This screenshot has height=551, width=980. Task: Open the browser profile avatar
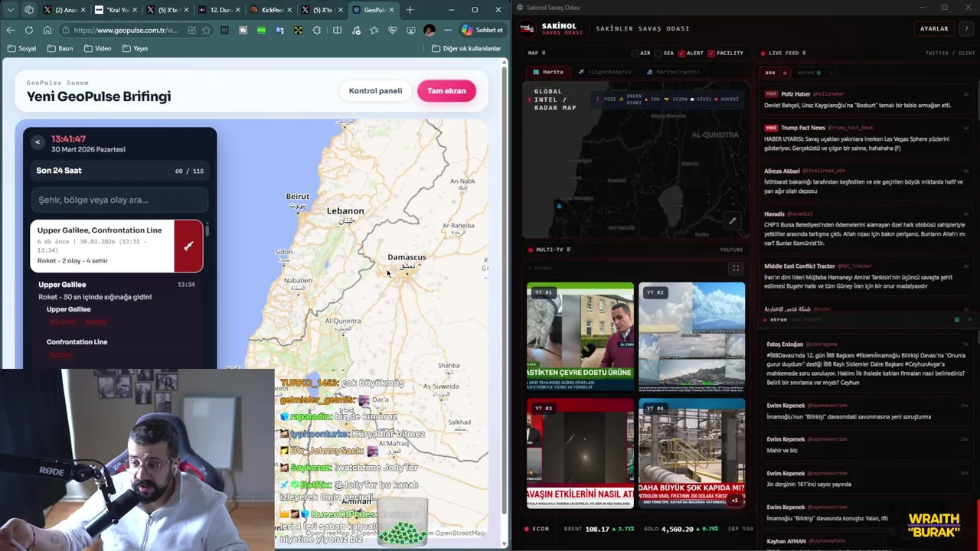[x=429, y=30]
